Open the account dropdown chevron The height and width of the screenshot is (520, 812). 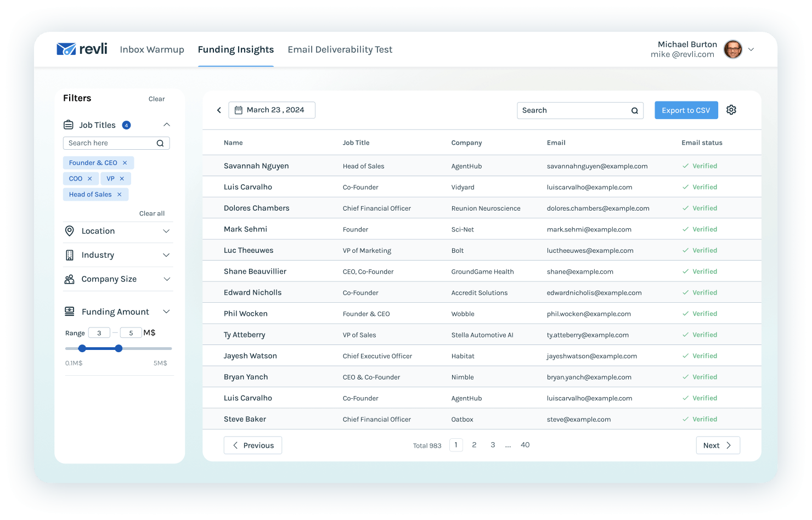click(x=751, y=49)
